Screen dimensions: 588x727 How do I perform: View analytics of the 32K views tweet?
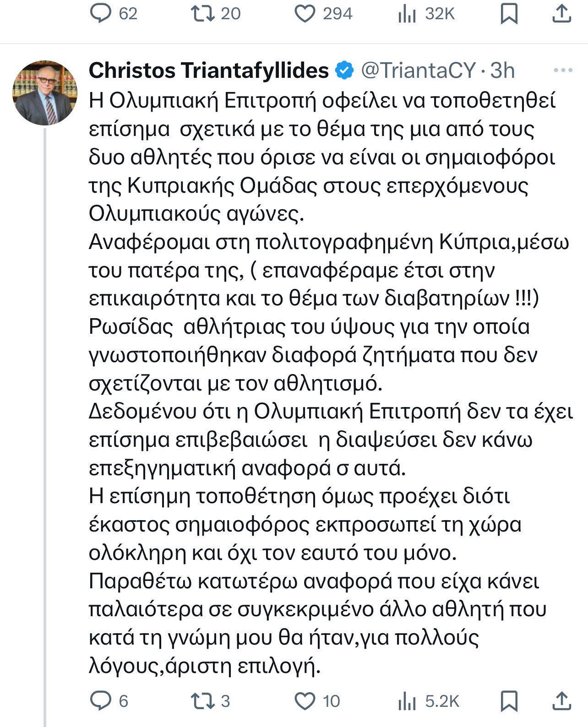pos(406,14)
